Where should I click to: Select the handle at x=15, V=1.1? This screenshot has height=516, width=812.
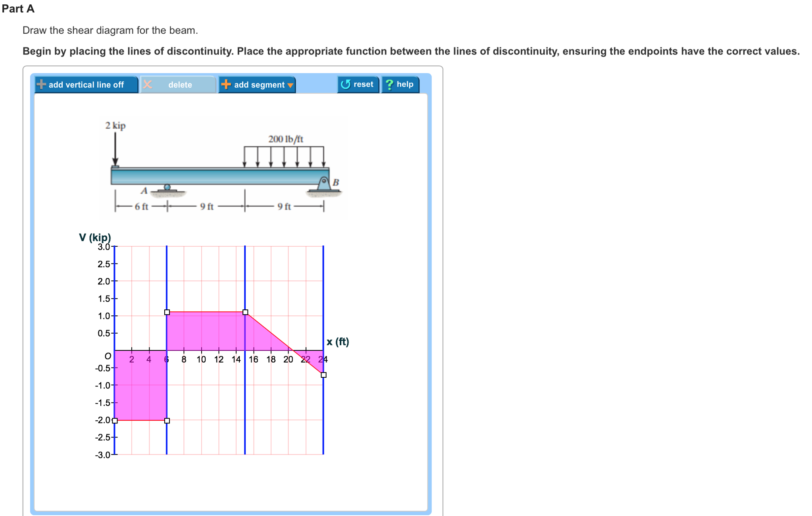(245, 312)
